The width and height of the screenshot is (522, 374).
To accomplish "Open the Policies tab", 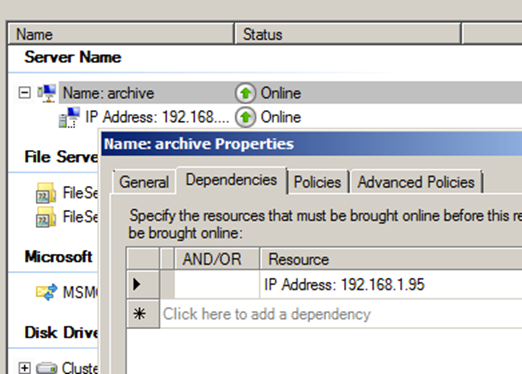I will pos(317,182).
